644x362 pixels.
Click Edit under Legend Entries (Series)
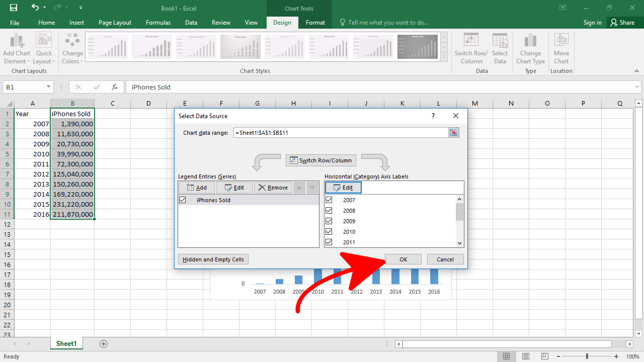click(x=234, y=188)
